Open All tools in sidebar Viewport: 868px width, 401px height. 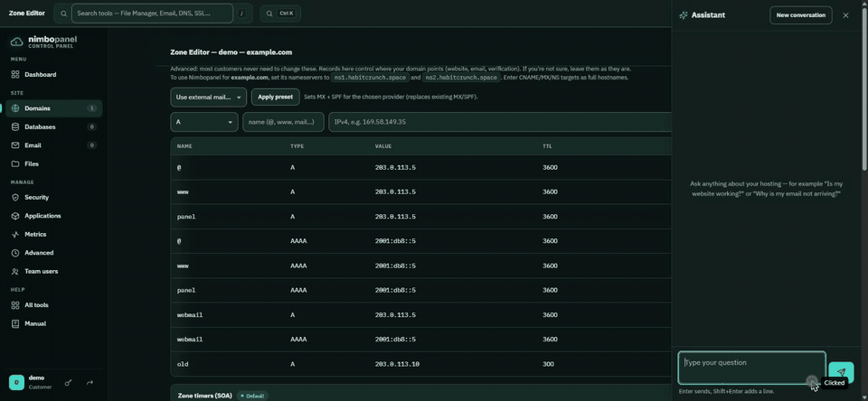(53, 305)
